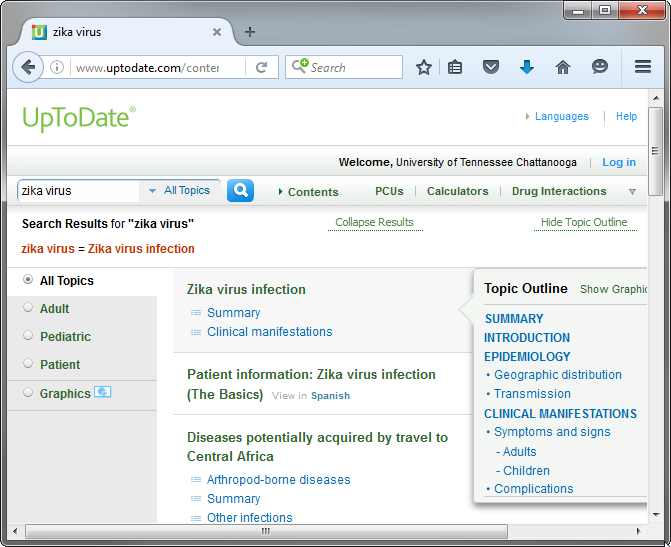Click the Log in link

(619, 162)
